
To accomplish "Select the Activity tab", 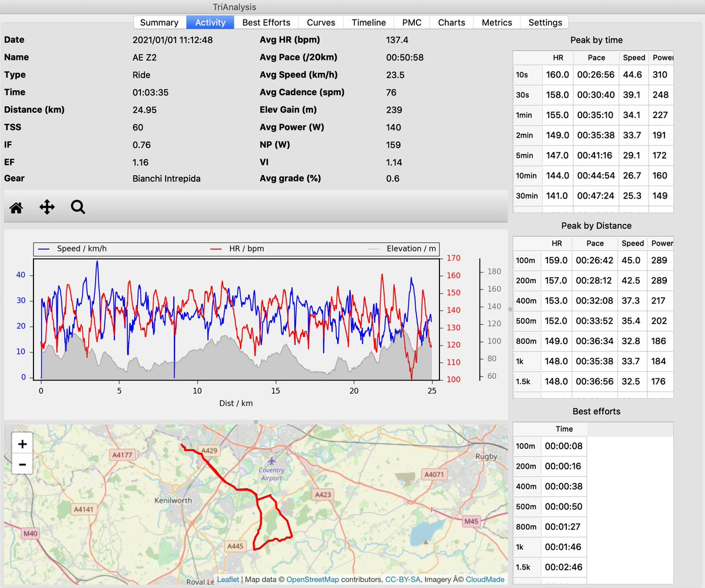I will [210, 22].
